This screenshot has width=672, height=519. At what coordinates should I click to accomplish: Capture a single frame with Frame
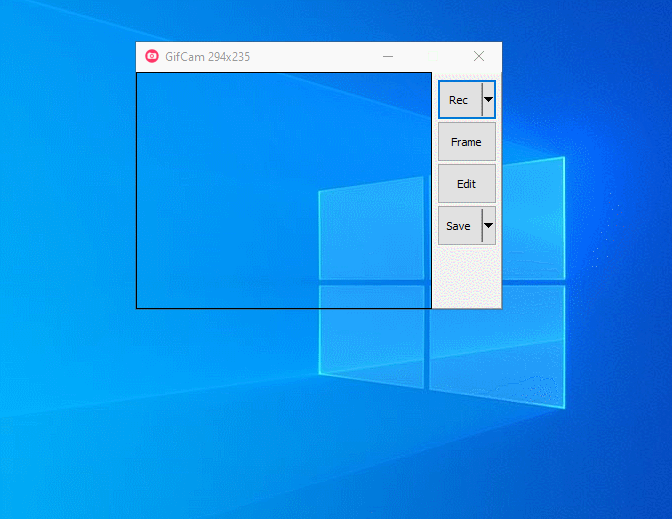466,142
